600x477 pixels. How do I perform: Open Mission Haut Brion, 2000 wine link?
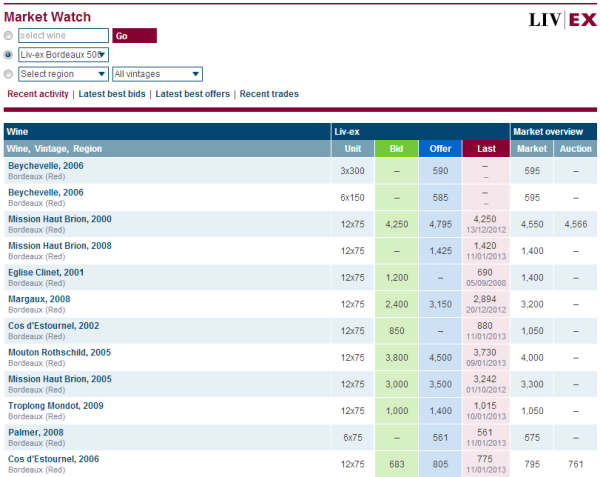(x=60, y=219)
